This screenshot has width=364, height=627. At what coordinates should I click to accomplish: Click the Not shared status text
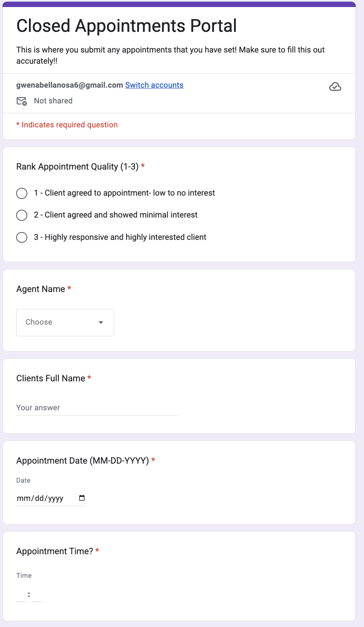pos(53,101)
